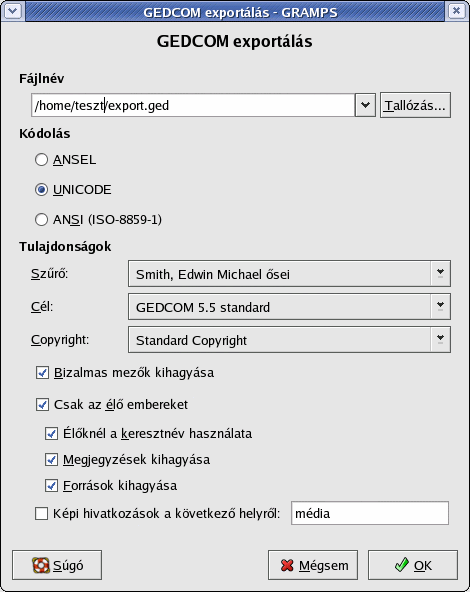Disable Élőknél a keresztnév használata
Screen dimensions: 470x592
click(51, 433)
